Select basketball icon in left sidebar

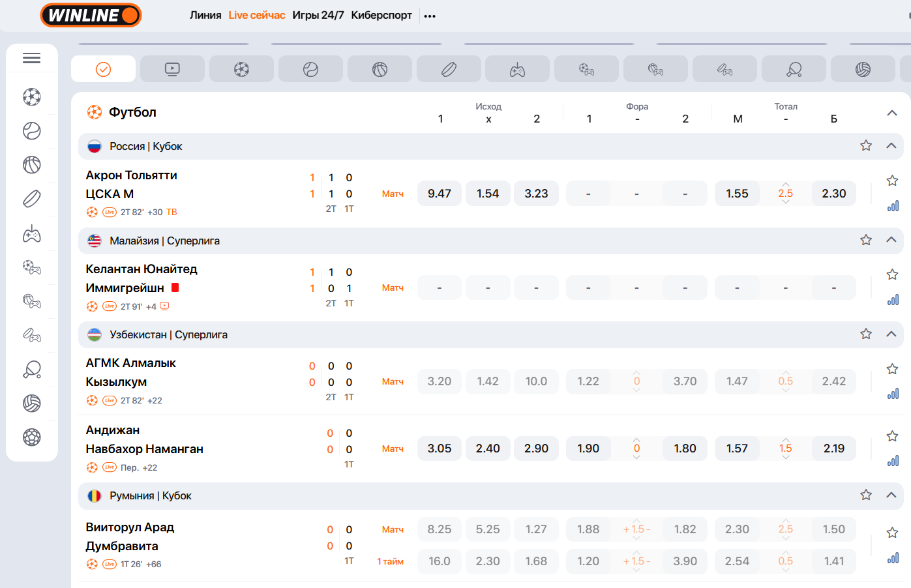point(31,165)
